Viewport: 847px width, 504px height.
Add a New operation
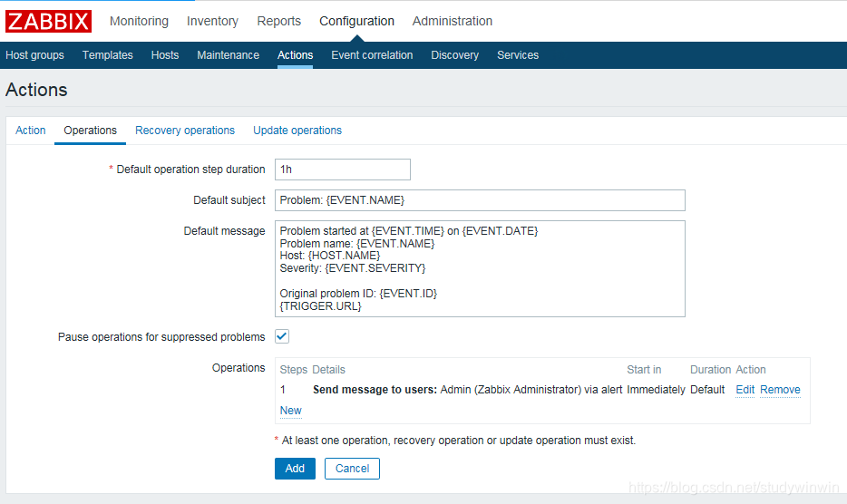click(x=290, y=411)
